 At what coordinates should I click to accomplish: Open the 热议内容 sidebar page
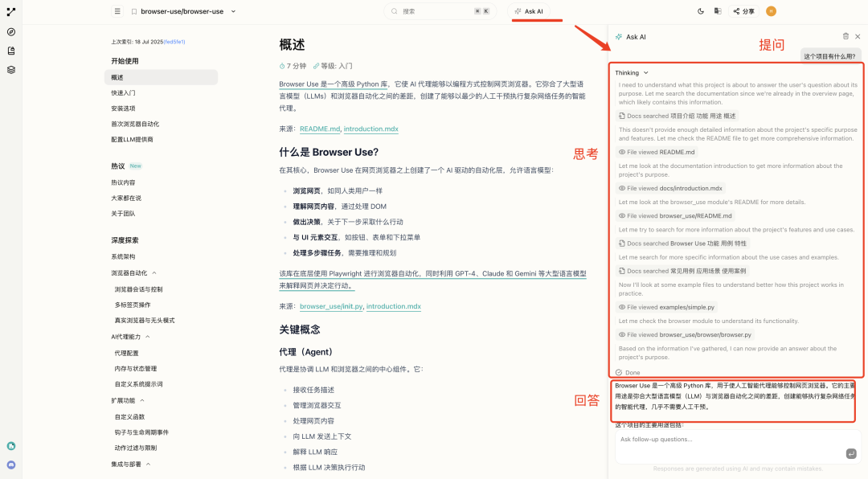123,182
